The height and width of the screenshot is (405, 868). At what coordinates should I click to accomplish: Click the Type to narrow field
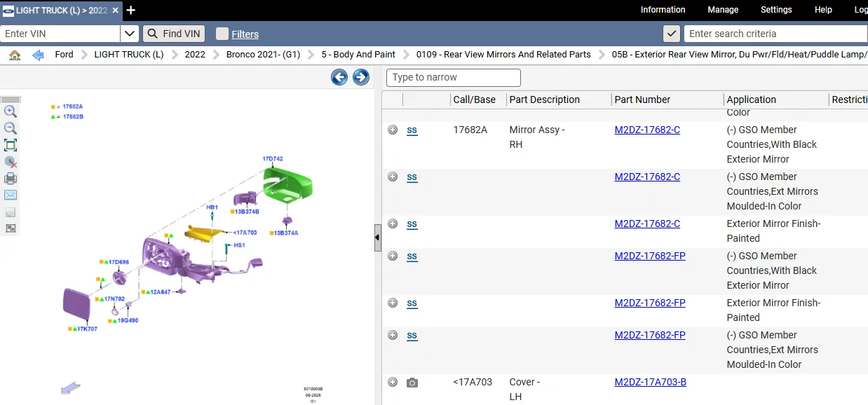[454, 78]
